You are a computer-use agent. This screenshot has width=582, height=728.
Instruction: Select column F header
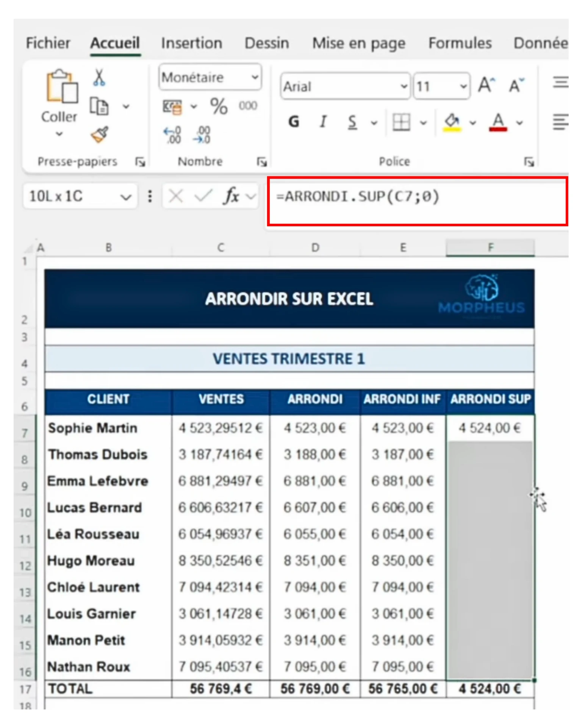490,248
